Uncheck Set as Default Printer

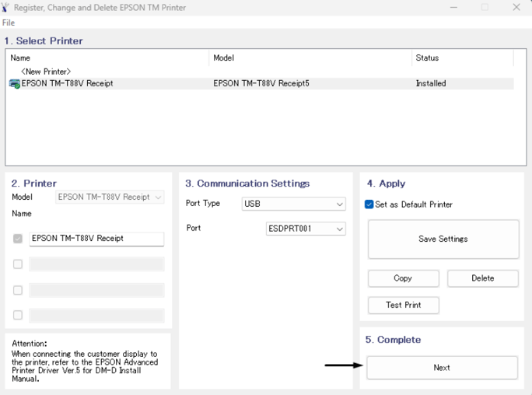point(369,204)
